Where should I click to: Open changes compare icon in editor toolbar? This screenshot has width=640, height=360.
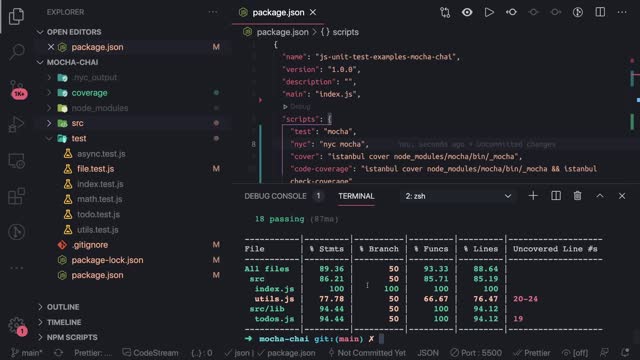pyautogui.click(x=445, y=12)
